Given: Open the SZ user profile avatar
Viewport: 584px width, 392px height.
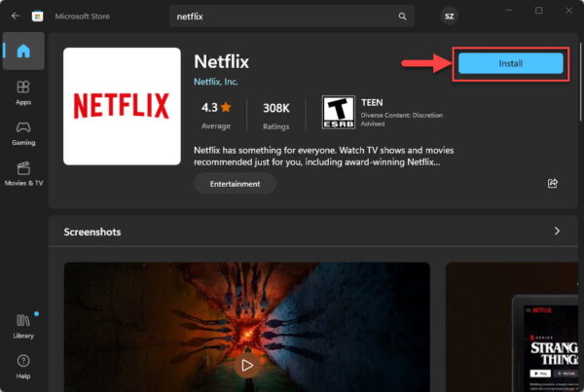Looking at the screenshot, I should point(449,17).
